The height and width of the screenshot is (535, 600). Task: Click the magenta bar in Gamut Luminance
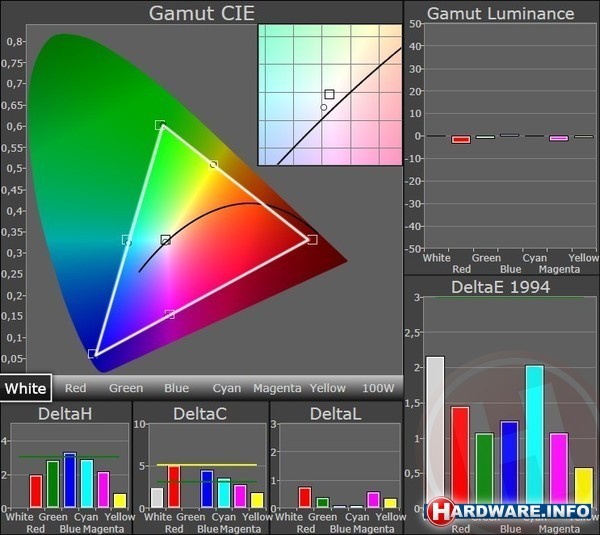[x=559, y=138]
